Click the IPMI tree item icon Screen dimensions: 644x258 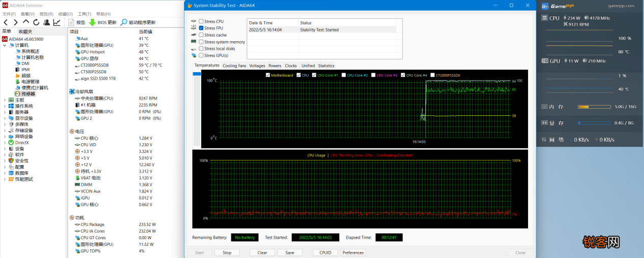[18, 70]
